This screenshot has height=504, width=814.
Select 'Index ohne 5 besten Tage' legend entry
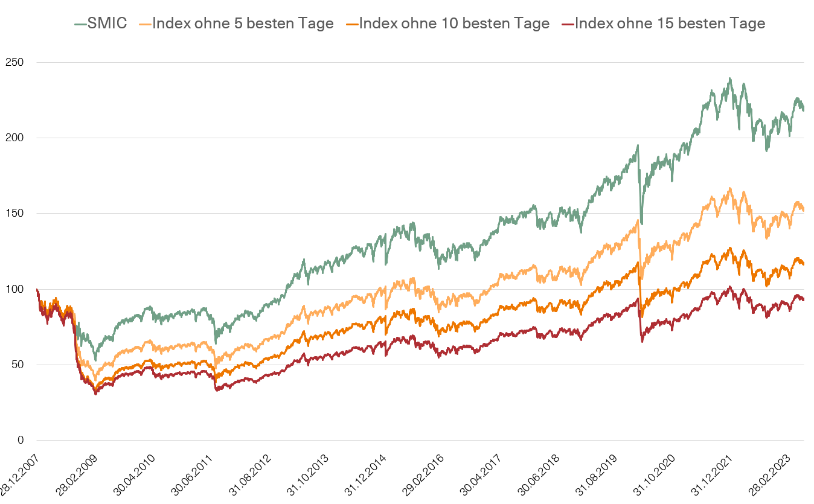243,24
